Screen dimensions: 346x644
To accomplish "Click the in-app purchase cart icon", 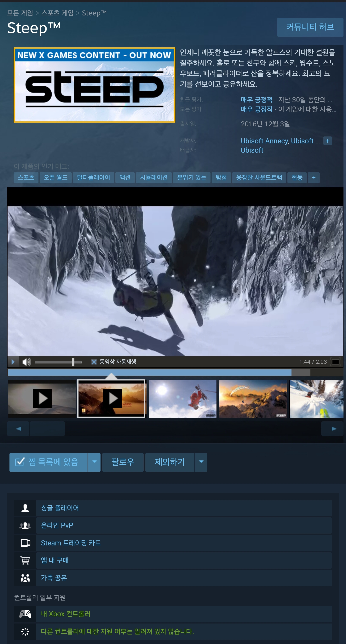I will (25, 561).
